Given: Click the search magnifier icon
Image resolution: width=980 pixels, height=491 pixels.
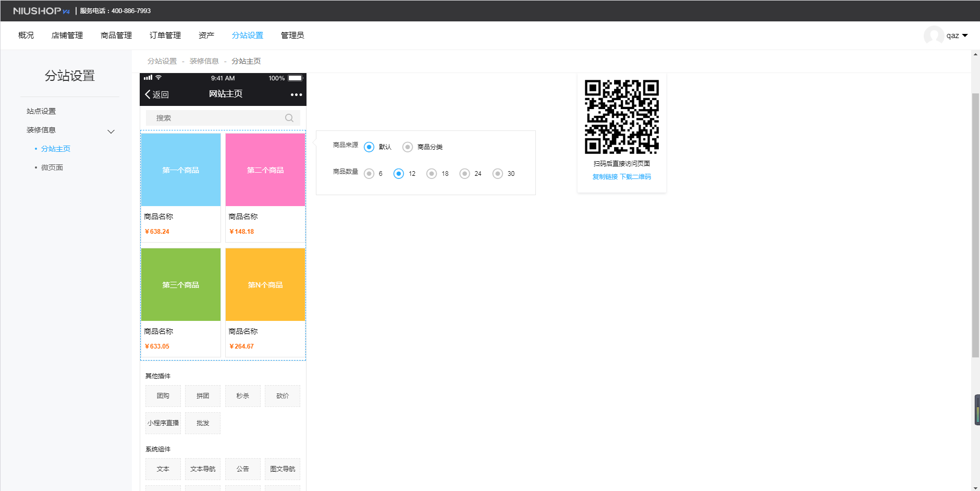Looking at the screenshot, I should coord(289,118).
